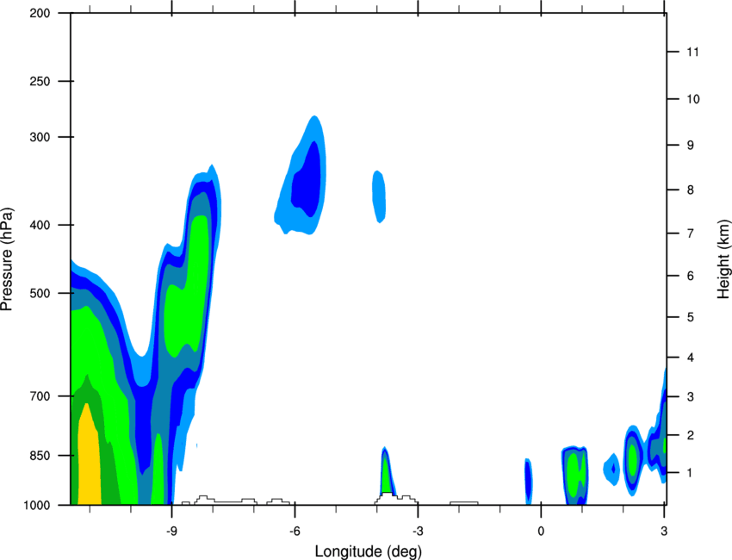Click the -3 longitude tick label
The image size is (732, 560).
[418, 531]
